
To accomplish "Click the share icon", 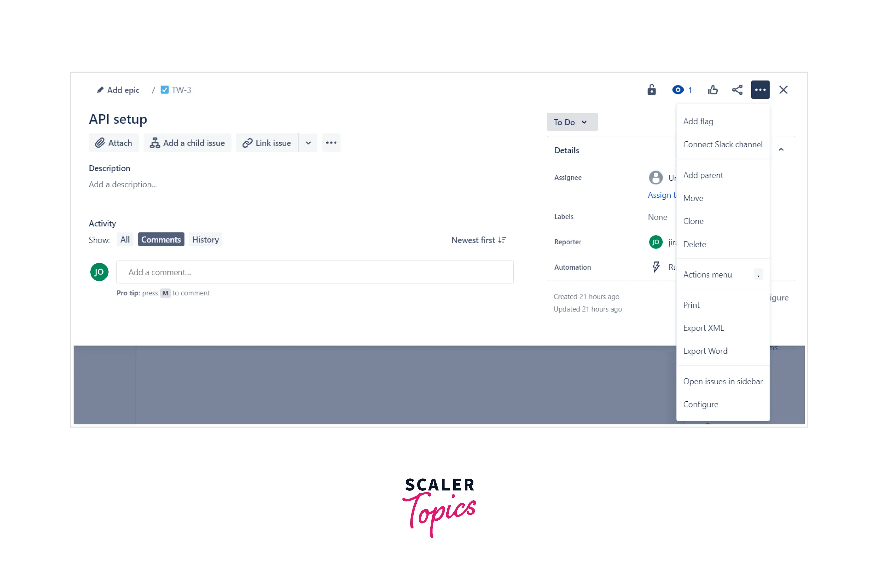I will click(736, 89).
